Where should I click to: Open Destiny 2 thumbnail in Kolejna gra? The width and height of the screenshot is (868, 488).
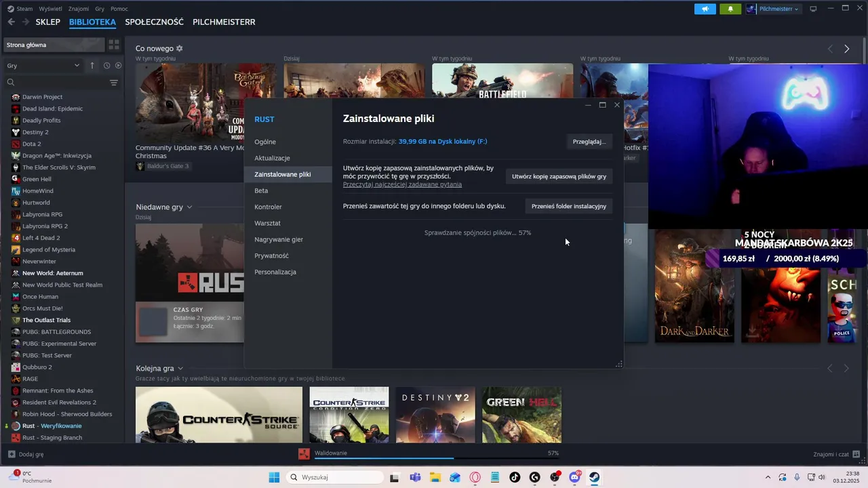(x=435, y=415)
